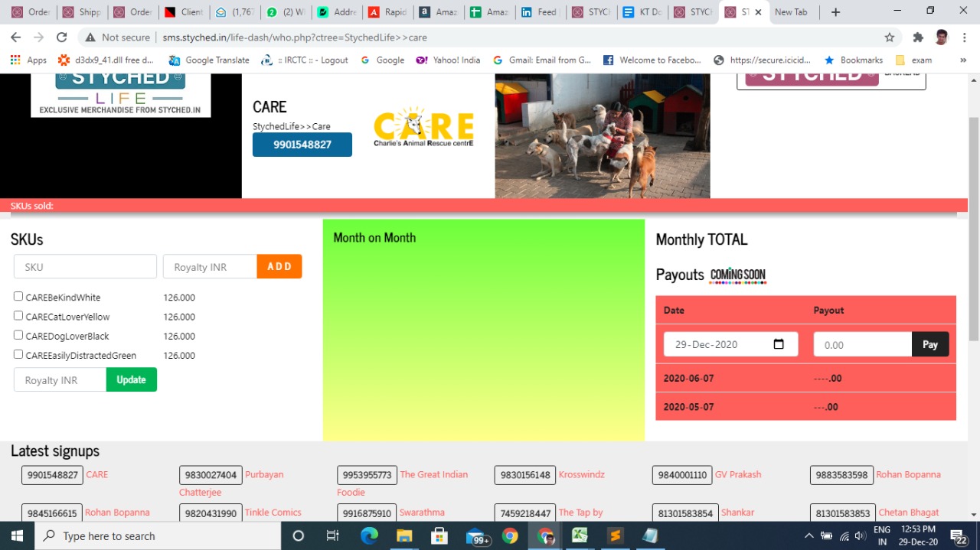Check the CAREDogLoverBlack checkbox
Image resolution: width=980 pixels, height=550 pixels.
[18, 335]
